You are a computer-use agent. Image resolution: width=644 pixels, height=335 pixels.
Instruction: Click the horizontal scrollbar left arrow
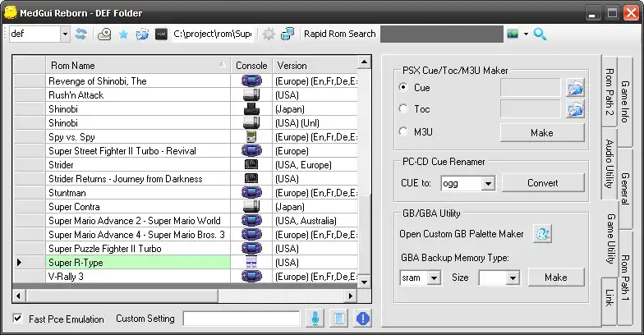pos(18,296)
